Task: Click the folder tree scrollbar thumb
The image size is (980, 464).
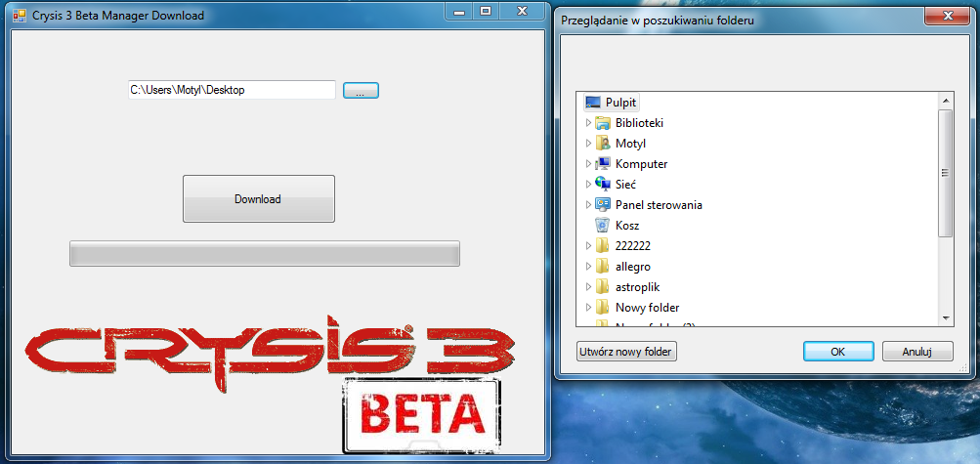Action: tap(946, 173)
